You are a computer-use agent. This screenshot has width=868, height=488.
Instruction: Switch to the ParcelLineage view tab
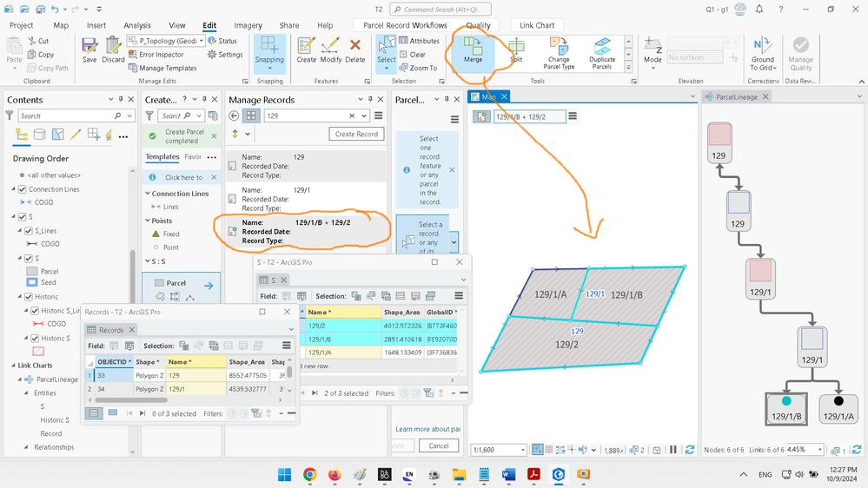[x=736, y=97]
